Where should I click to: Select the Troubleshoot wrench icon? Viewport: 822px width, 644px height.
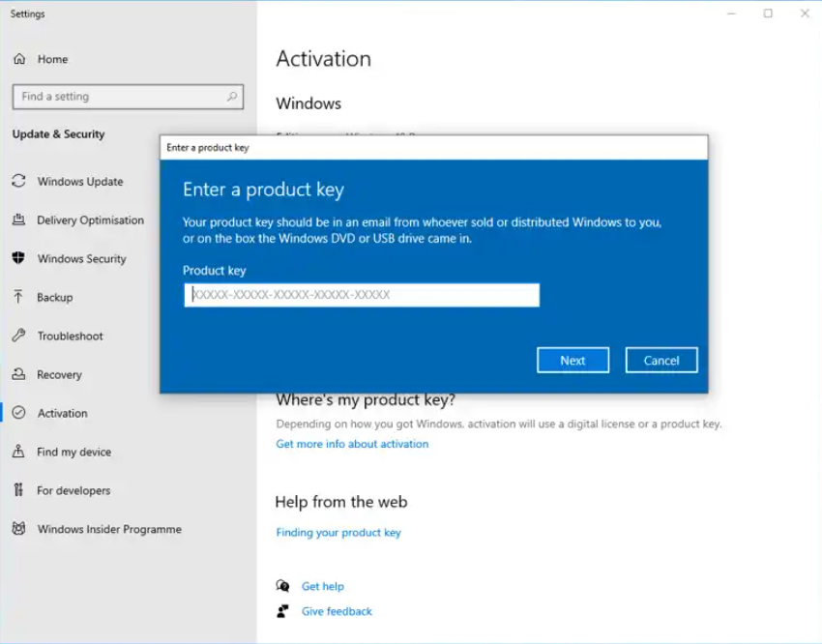(x=18, y=337)
